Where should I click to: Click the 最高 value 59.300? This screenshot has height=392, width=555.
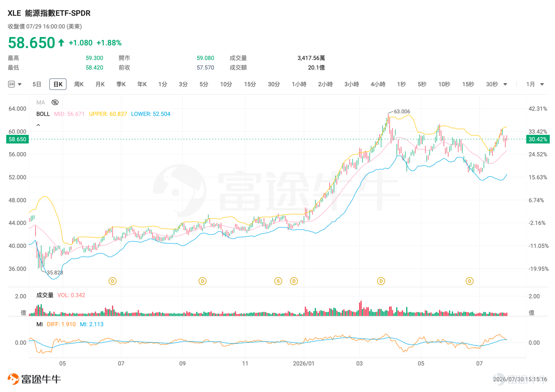click(94, 58)
